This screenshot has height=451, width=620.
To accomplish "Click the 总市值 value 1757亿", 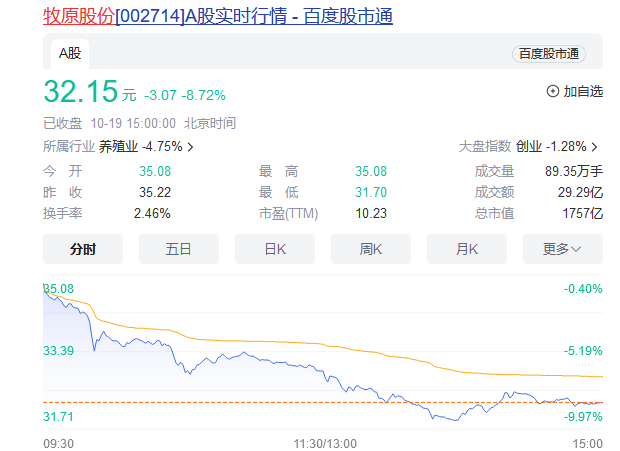I will 583,213.
